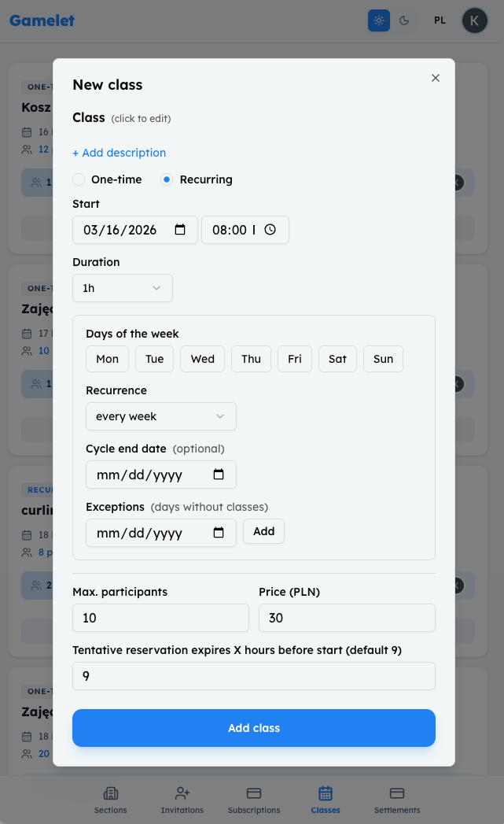
Task: Open the Recurrence dropdown showing every week
Action: coord(160,416)
